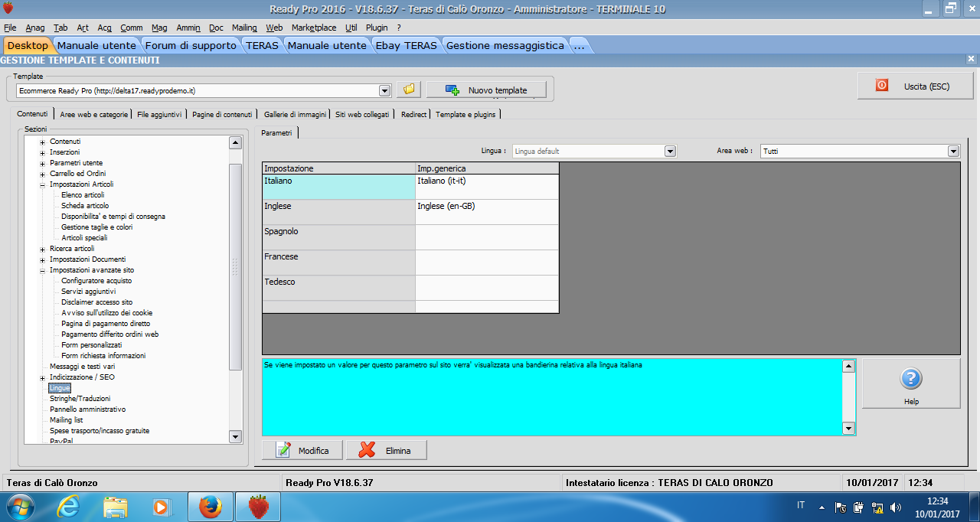Open the Area web dropdown

click(953, 151)
